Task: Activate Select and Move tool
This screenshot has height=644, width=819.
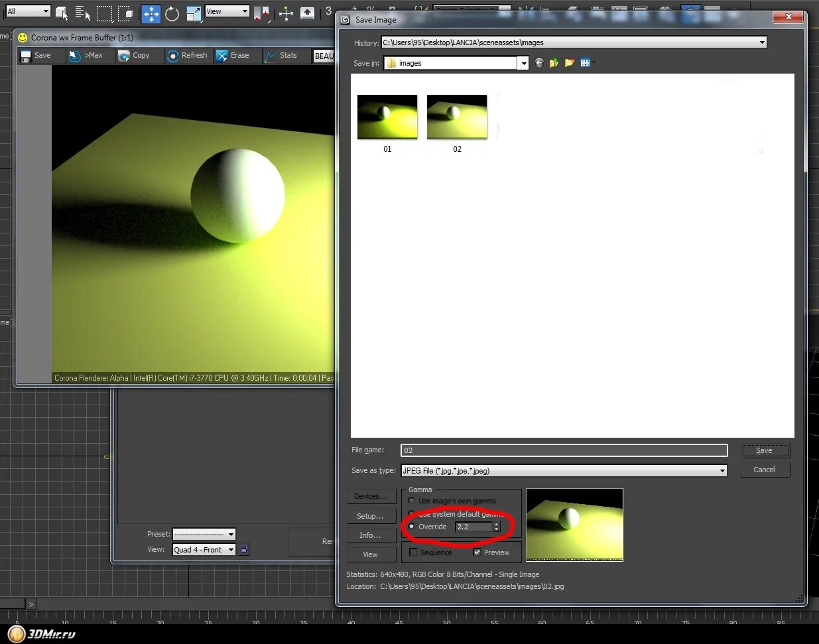Action: 151,13
